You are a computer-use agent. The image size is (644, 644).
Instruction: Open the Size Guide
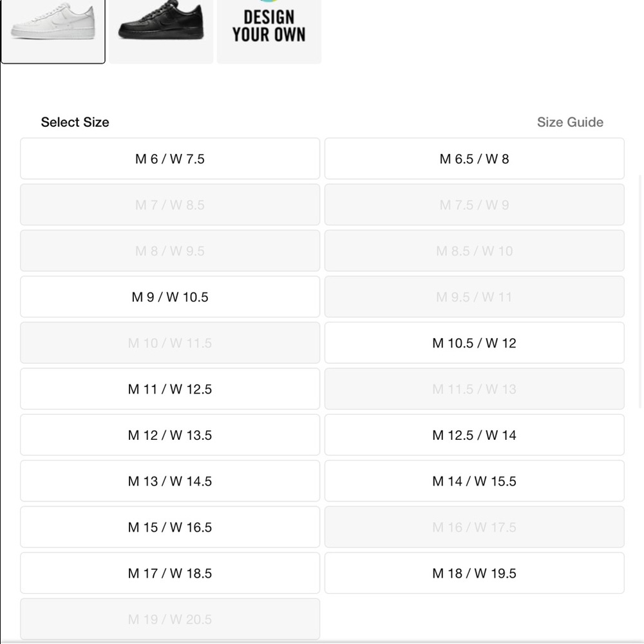(x=570, y=122)
